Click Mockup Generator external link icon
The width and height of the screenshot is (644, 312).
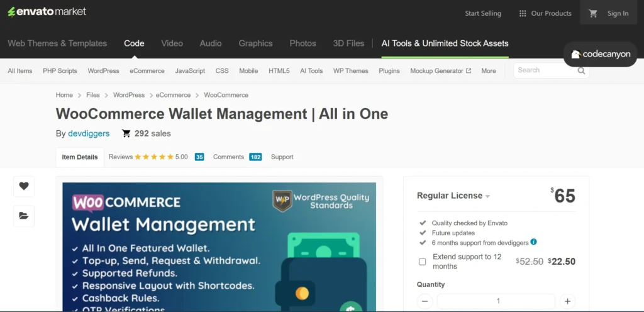click(x=468, y=70)
